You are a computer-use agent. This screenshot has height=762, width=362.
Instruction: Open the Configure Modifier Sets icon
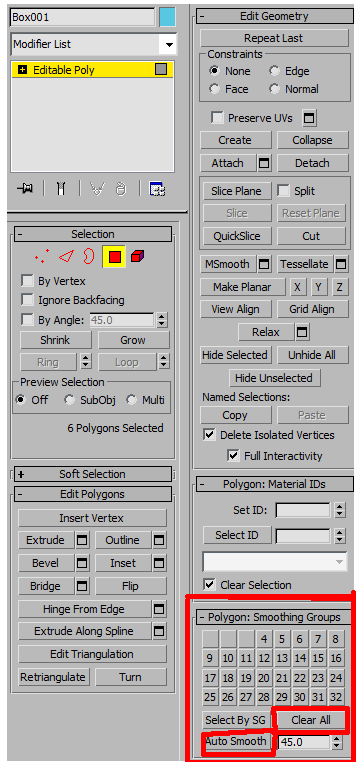(x=158, y=189)
